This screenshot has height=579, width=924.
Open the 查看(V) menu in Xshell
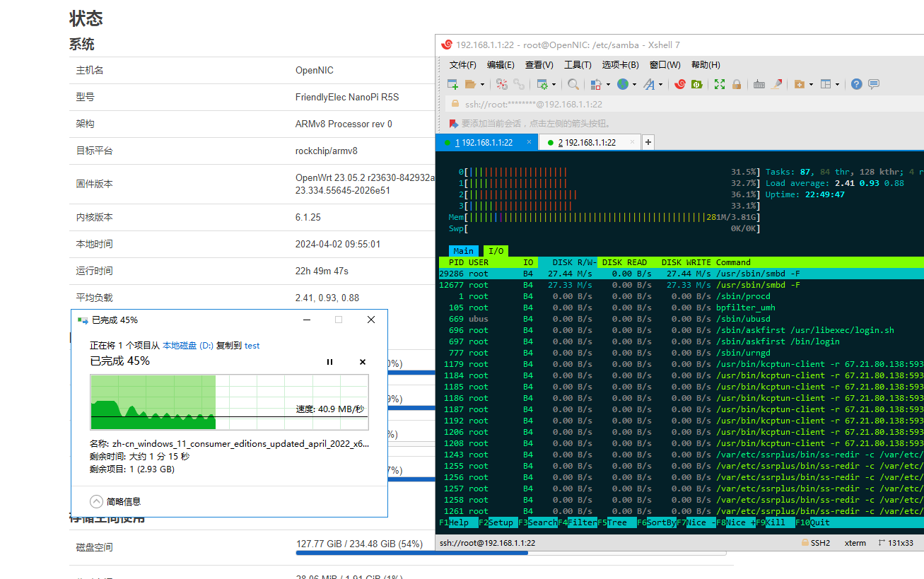coord(539,64)
